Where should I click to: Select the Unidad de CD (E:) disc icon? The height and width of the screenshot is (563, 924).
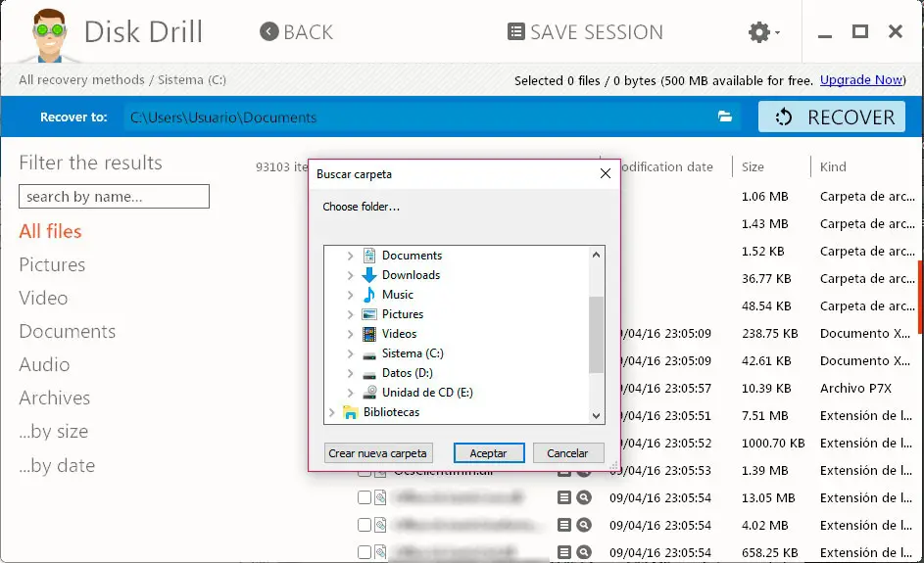368,393
